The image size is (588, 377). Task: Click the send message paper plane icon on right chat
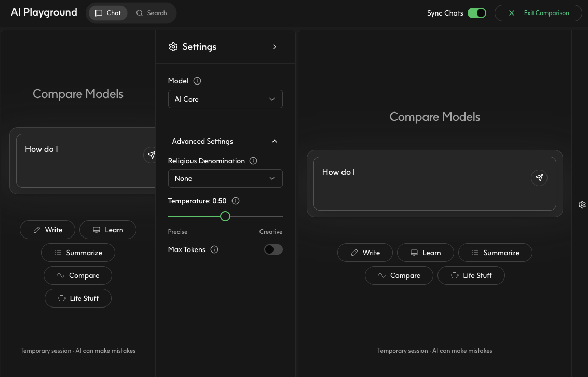click(539, 177)
